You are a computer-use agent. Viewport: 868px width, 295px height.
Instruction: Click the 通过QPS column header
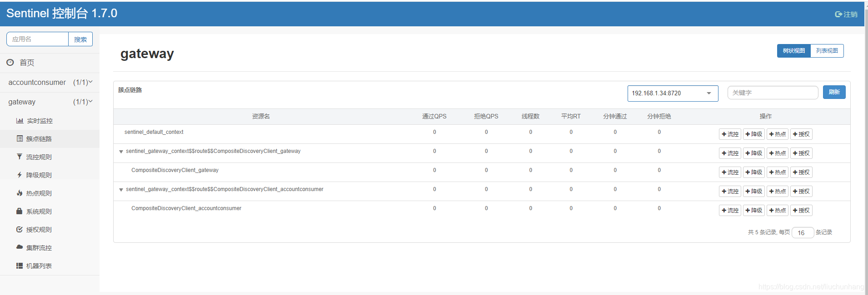(x=434, y=117)
